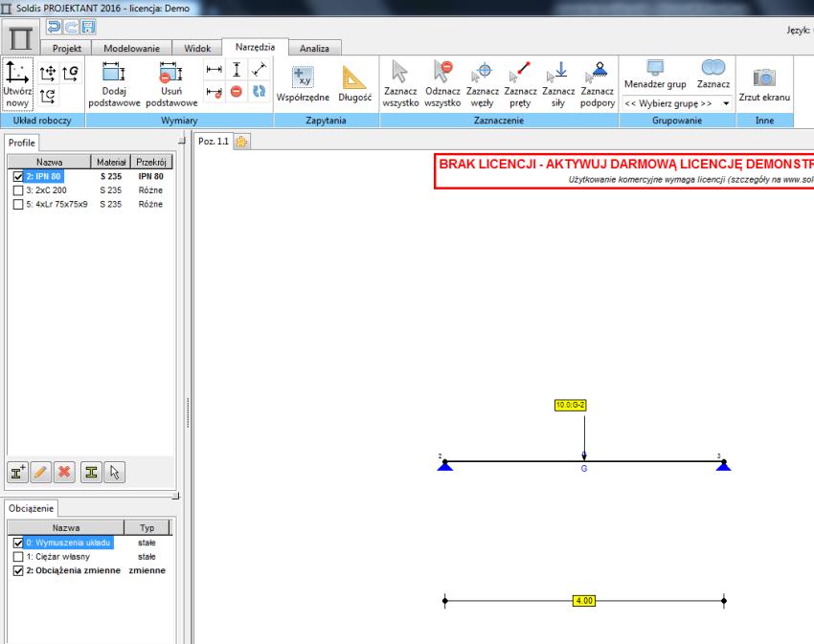Delete selected profile with red X
The width and height of the screenshot is (814, 644).
pos(64,472)
